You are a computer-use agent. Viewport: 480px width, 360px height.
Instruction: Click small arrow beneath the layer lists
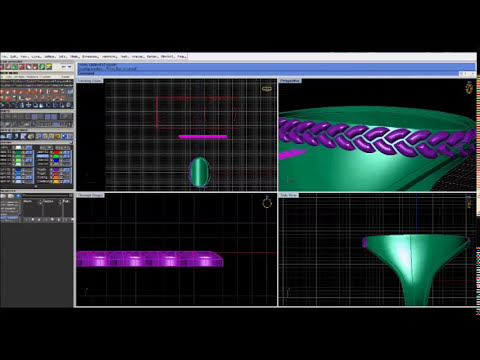tap(36, 186)
